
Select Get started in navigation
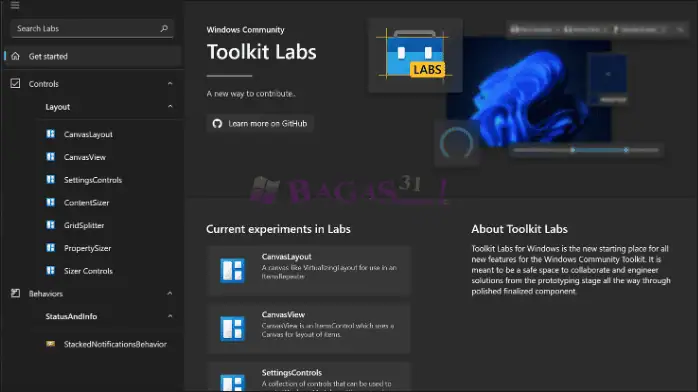point(93,57)
